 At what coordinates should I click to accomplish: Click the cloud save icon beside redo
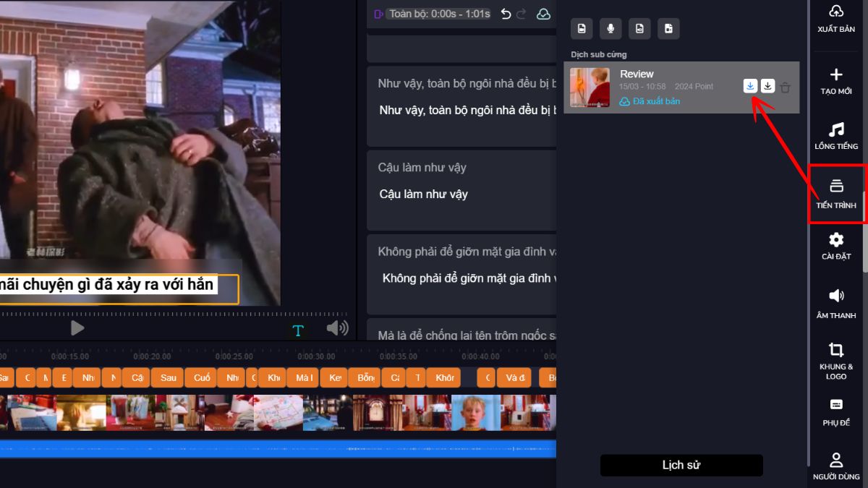[543, 14]
